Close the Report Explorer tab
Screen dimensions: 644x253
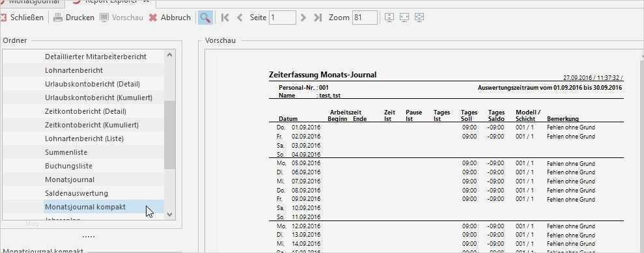point(146,2)
